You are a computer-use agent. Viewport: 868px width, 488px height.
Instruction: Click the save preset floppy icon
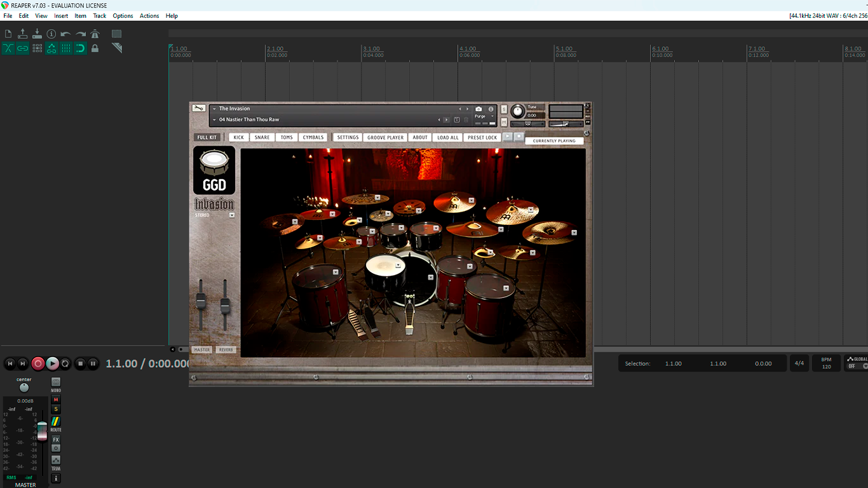pos(457,119)
